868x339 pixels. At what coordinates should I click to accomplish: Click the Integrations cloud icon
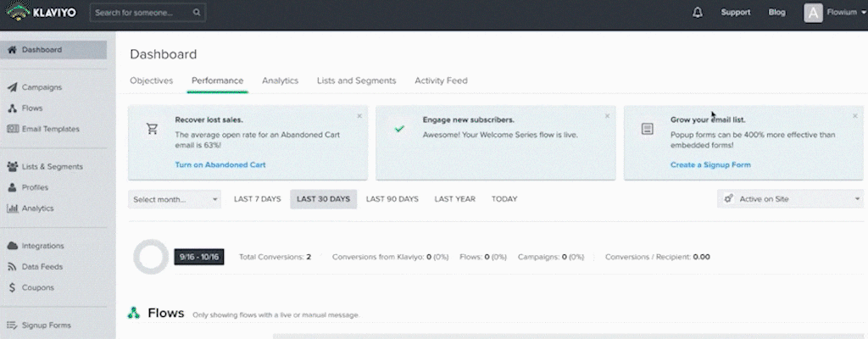[12, 246]
